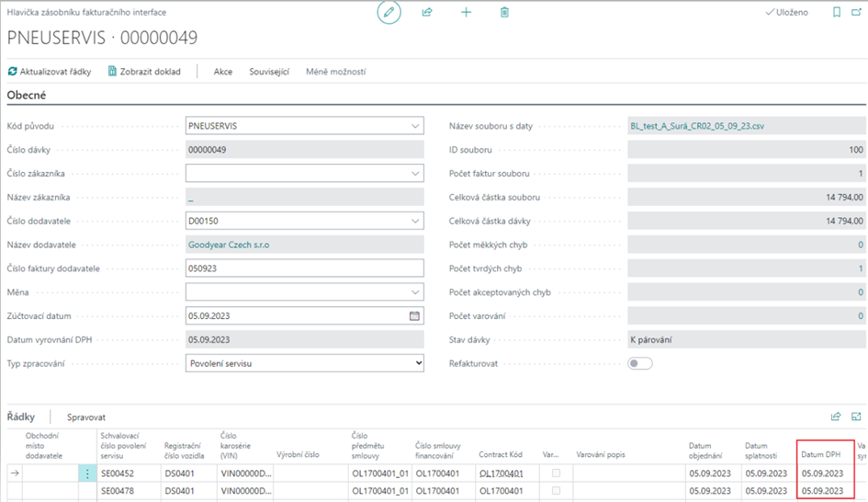Toggle the Refakturovat switch

pos(640,363)
